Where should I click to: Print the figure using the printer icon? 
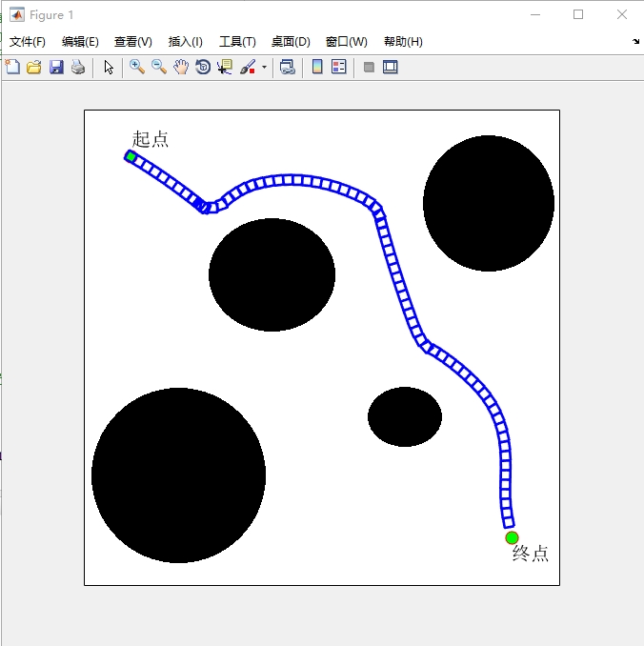point(78,67)
